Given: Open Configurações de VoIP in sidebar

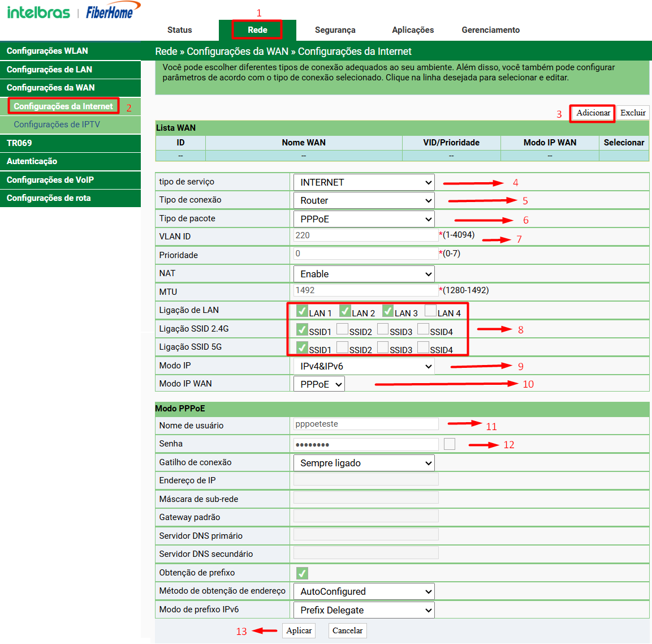Looking at the screenshot, I should [70, 180].
